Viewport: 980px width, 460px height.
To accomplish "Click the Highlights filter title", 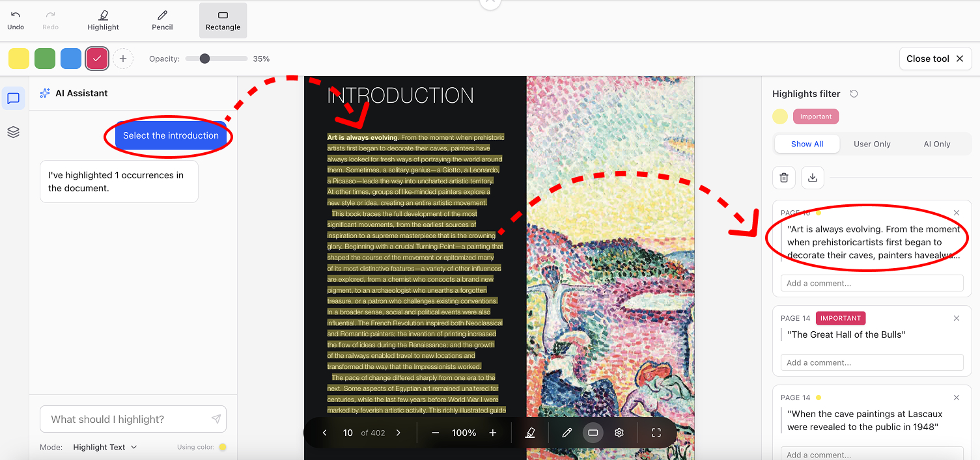I will [x=806, y=94].
